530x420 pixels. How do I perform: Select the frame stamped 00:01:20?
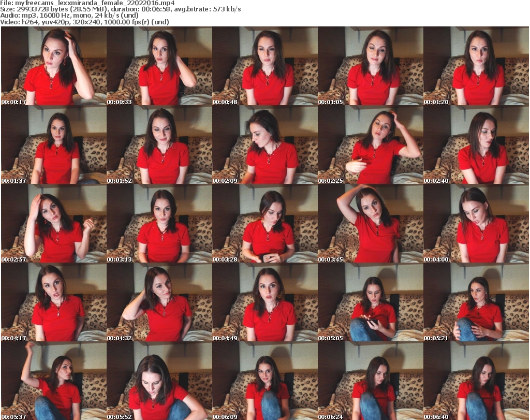(476, 66)
